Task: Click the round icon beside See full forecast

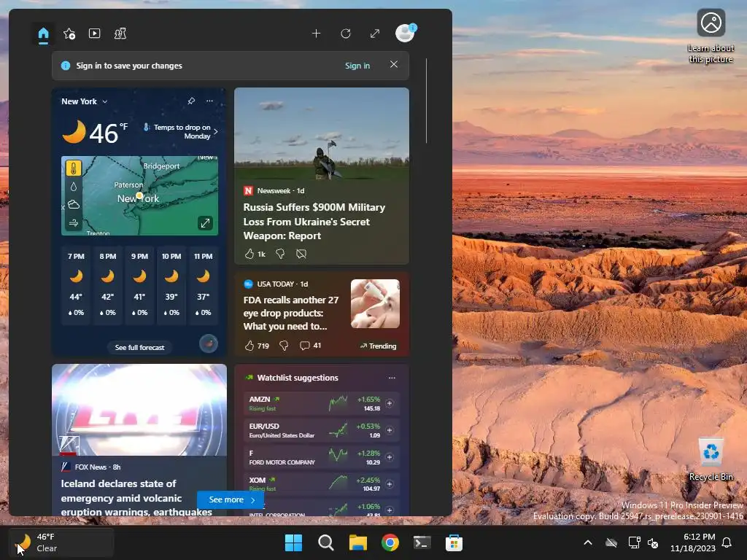Action: (208, 343)
